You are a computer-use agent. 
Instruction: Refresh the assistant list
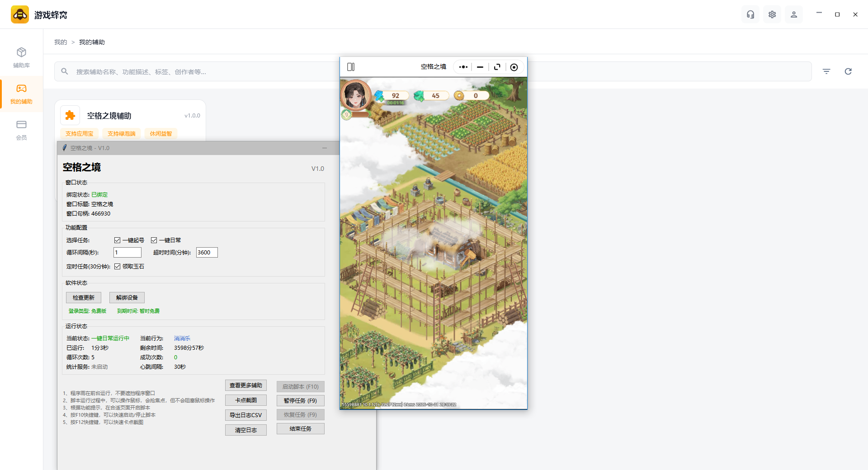848,71
